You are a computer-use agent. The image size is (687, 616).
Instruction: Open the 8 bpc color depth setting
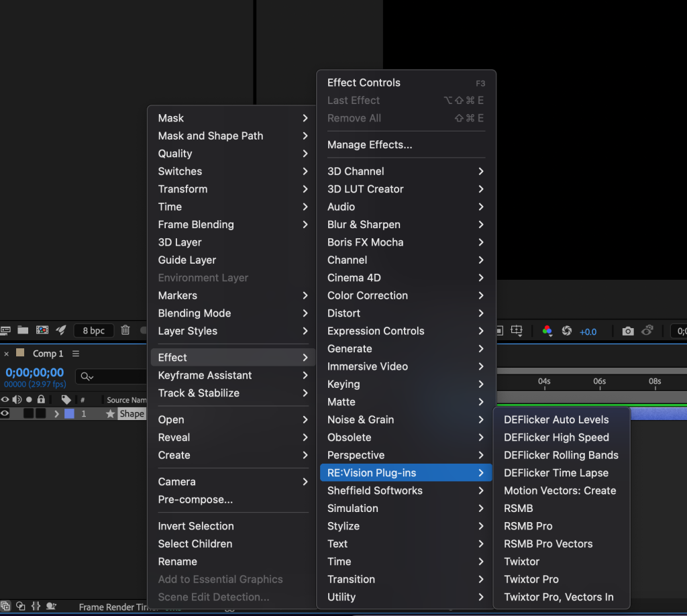(93, 331)
